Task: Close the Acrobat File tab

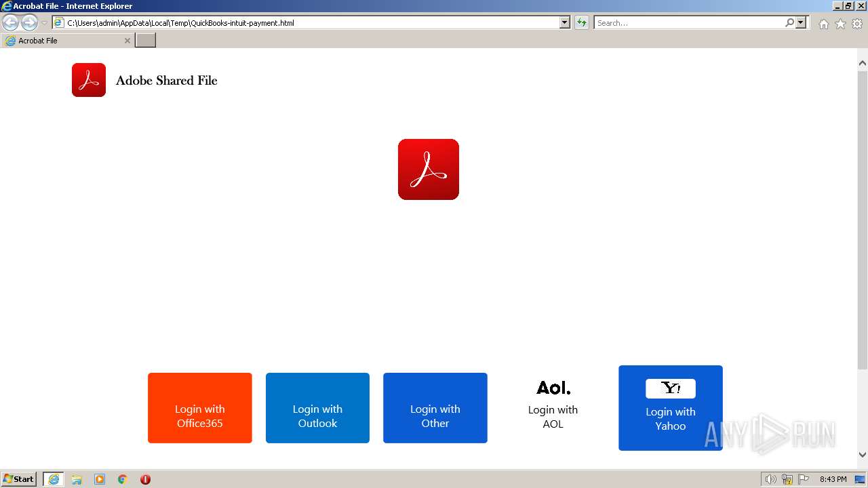Action: pos(127,41)
